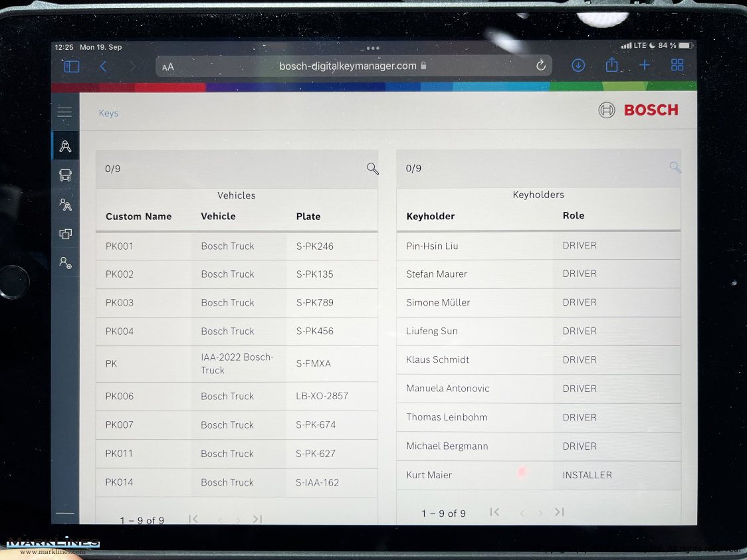
Task: Jump to last page of Vehicles
Action: [x=257, y=519]
